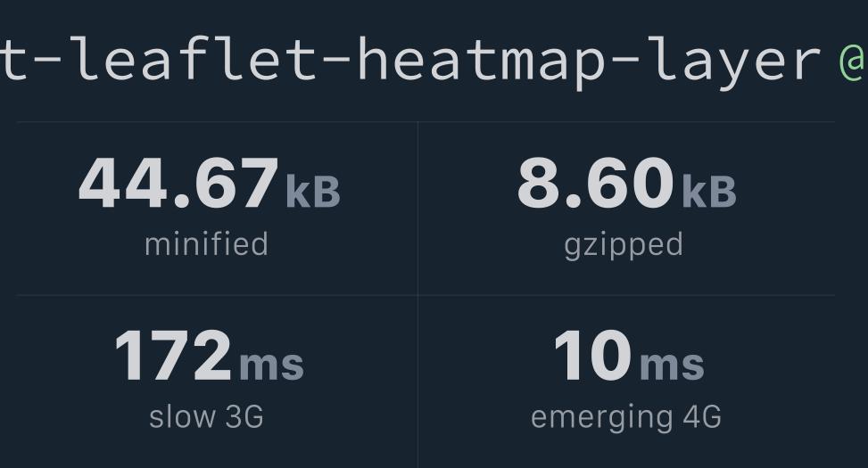
Task: Click the ms unit beside 10
Action: pos(672,365)
